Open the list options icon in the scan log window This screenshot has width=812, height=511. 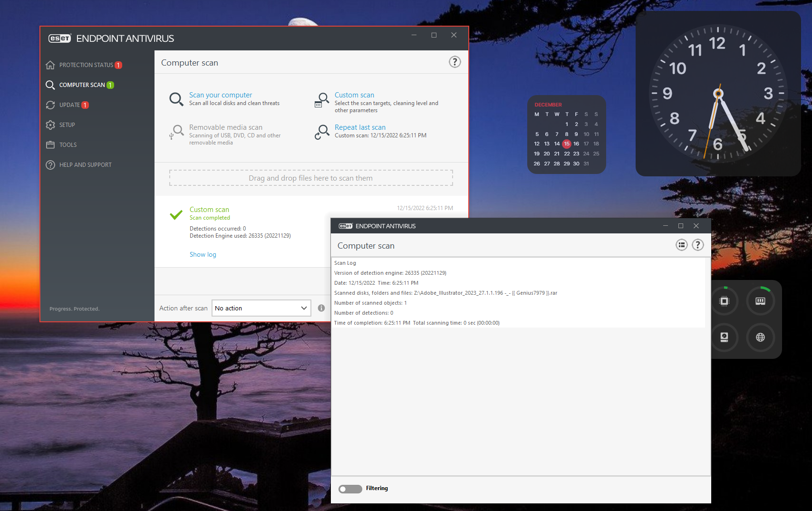coord(682,245)
